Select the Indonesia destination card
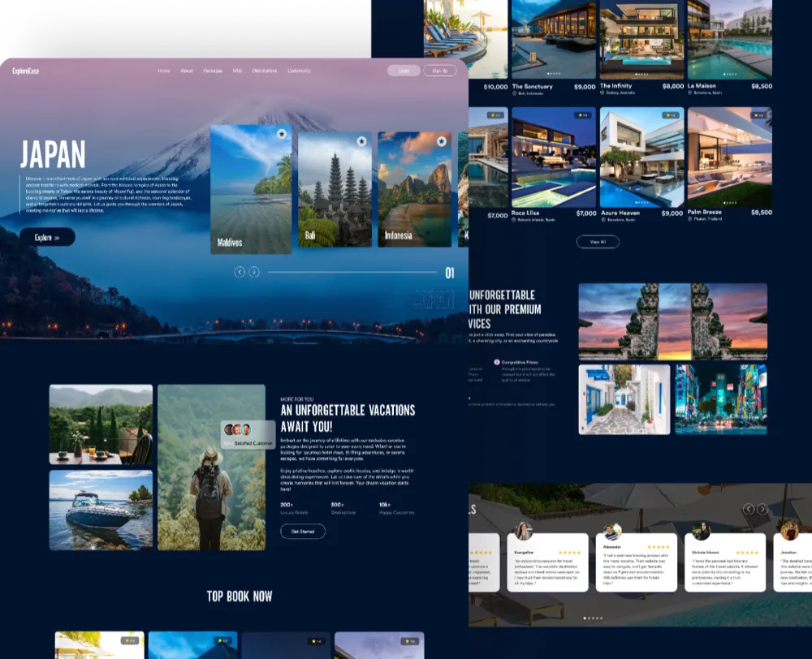The image size is (812, 659). click(x=414, y=189)
